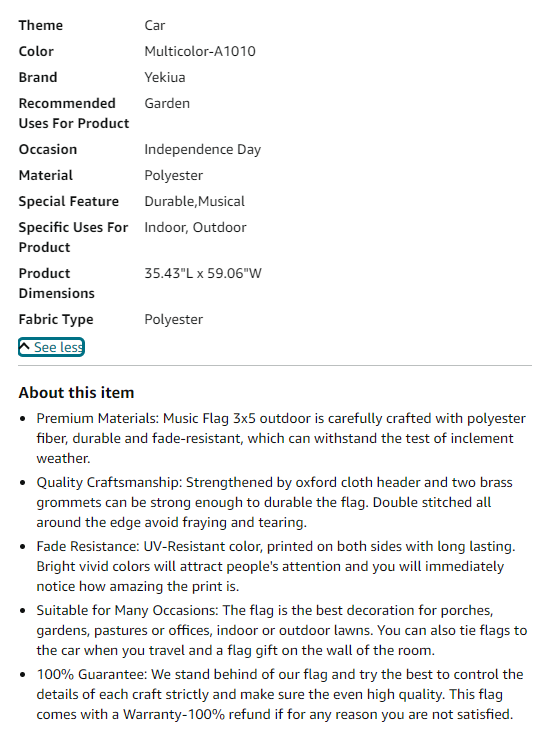Viewport: 544px width, 735px height.
Task: Click the Car theme value
Action: tap(155, 25)
